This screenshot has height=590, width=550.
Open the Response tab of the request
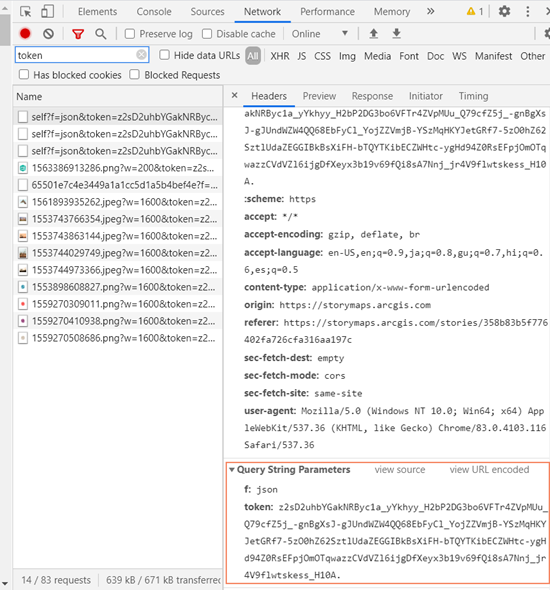tap(372, 96)
